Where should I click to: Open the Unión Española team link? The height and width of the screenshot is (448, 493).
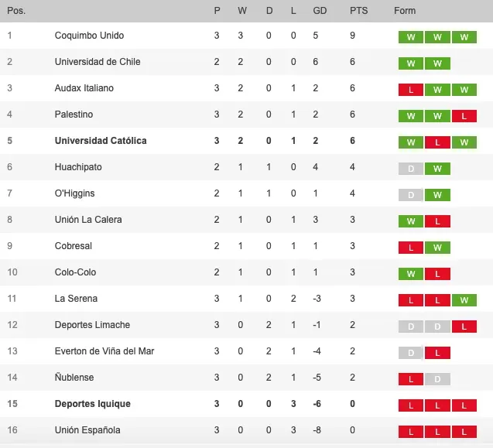coord(87,430)
